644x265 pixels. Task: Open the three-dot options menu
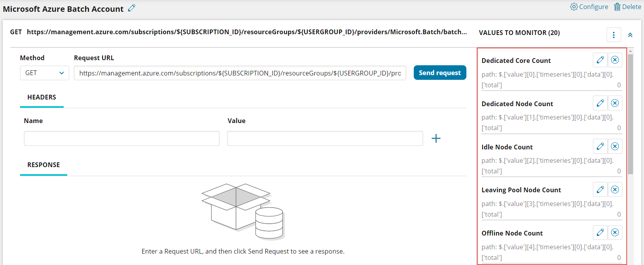click(613, 35)
